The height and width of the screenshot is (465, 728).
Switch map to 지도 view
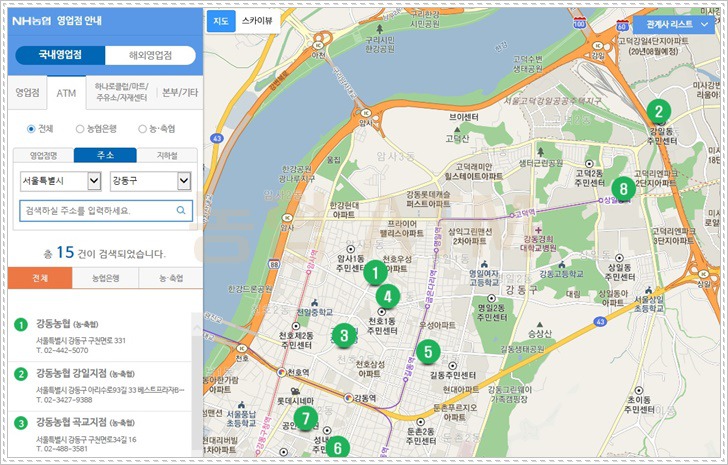[x=221, y=21]
